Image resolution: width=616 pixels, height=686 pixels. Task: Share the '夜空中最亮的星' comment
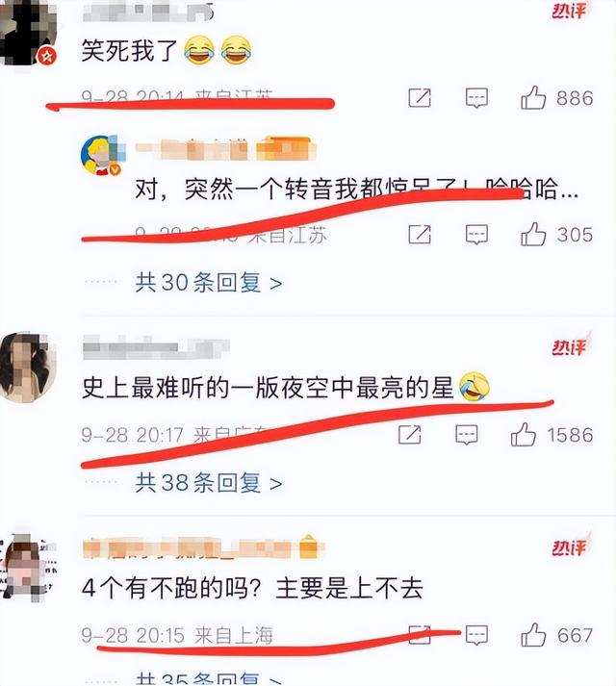pyautogui.click(x=409, y=435)
